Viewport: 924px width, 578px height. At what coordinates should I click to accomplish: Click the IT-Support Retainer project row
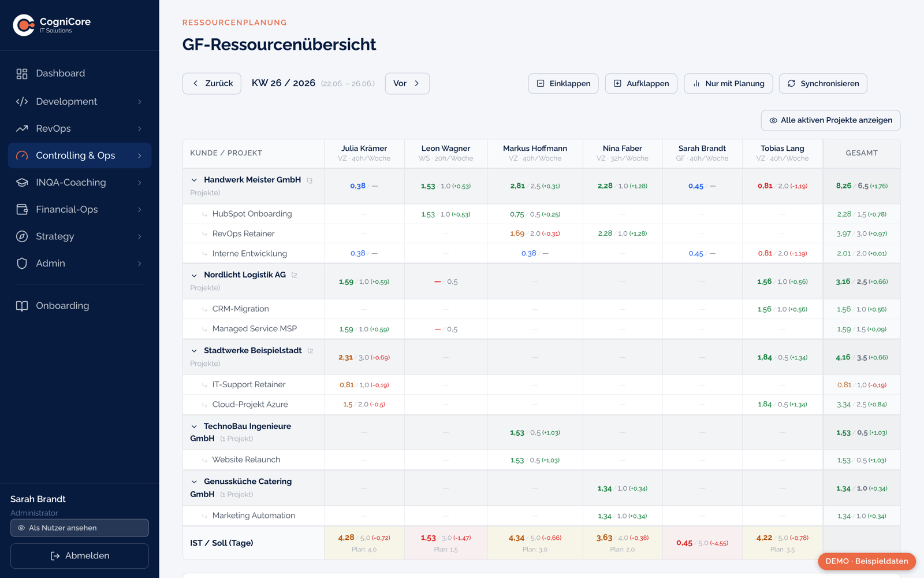point(541,385)
